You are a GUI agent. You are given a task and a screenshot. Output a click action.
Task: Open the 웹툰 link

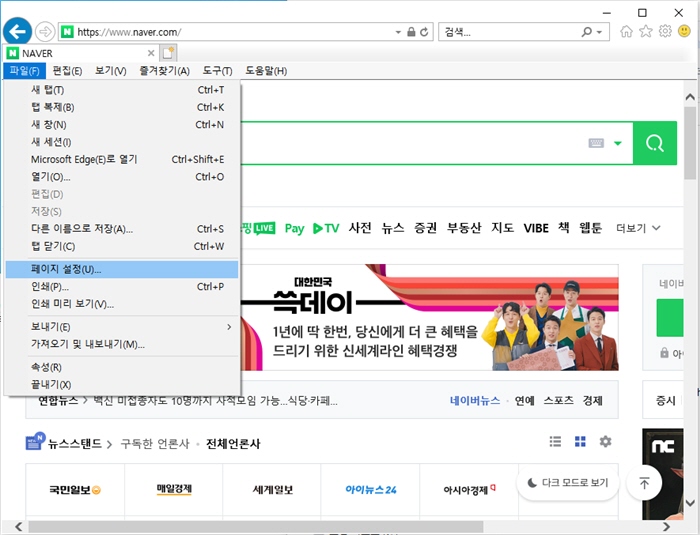pos(590,228)
